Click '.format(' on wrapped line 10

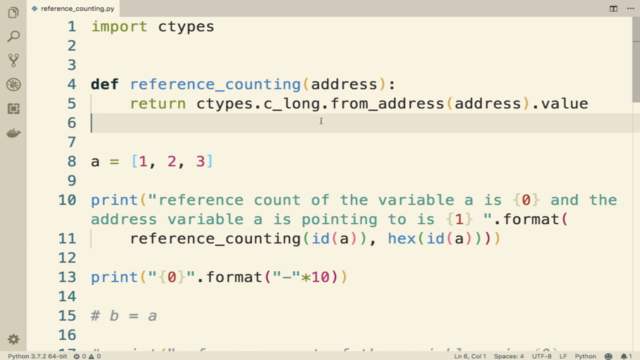point(531,220)
